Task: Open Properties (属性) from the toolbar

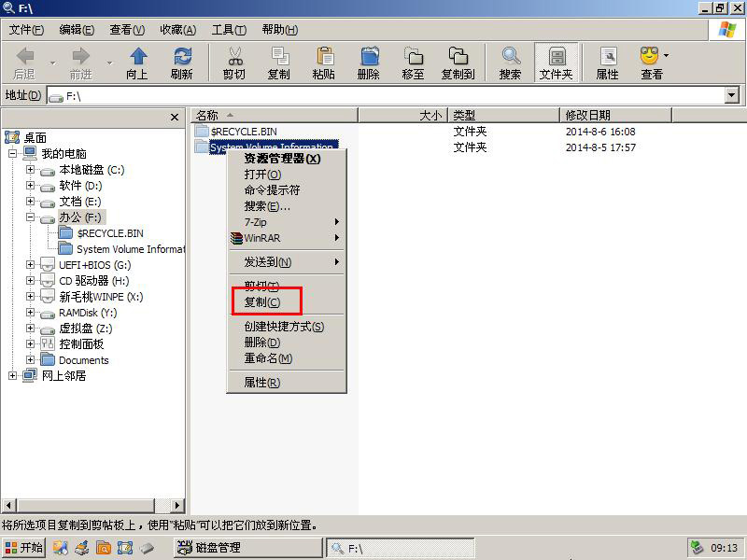Action: (608, 63)
